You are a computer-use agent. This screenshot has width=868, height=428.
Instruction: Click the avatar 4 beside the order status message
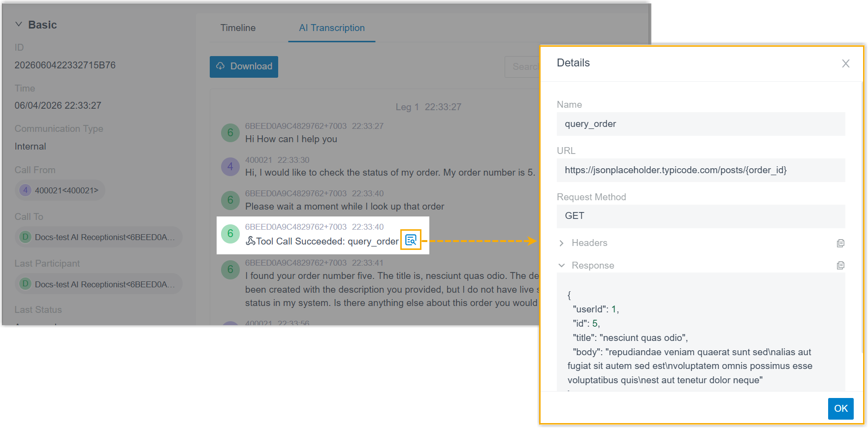point(230,167)
